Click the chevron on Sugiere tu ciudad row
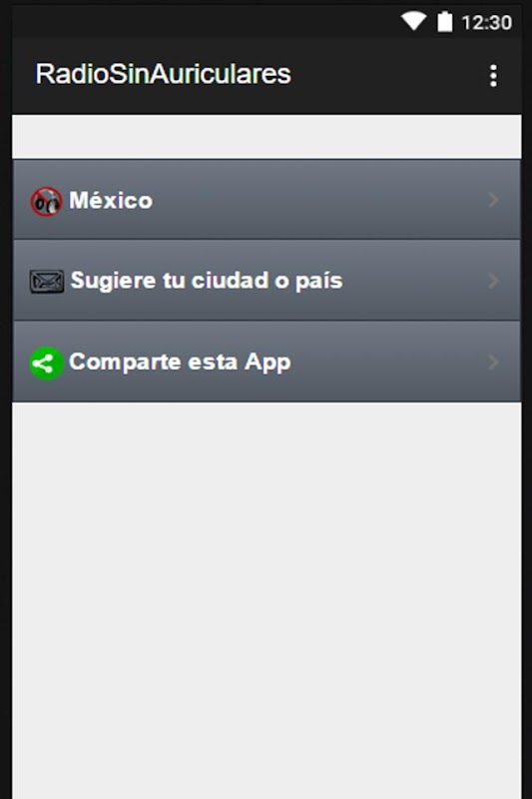 (493, 281)
